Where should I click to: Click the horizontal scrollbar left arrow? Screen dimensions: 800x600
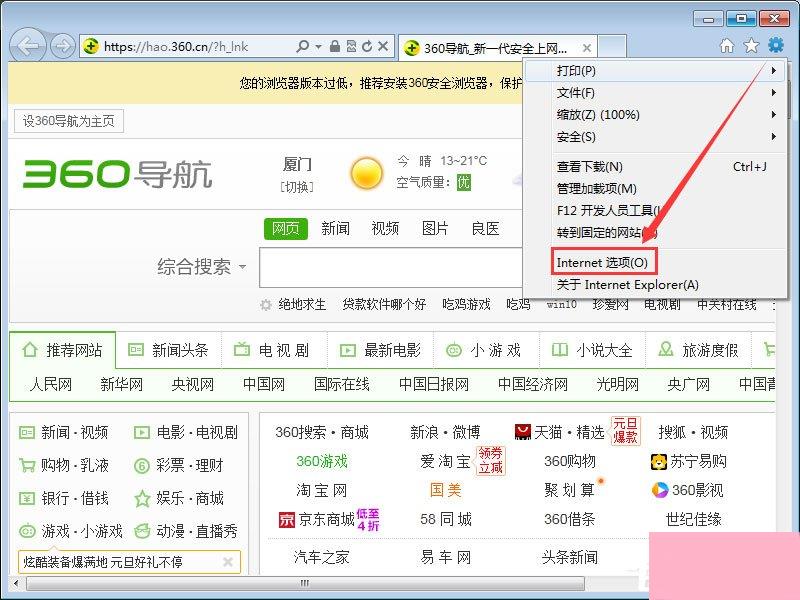pyautogui.click(x=16, y=583)
